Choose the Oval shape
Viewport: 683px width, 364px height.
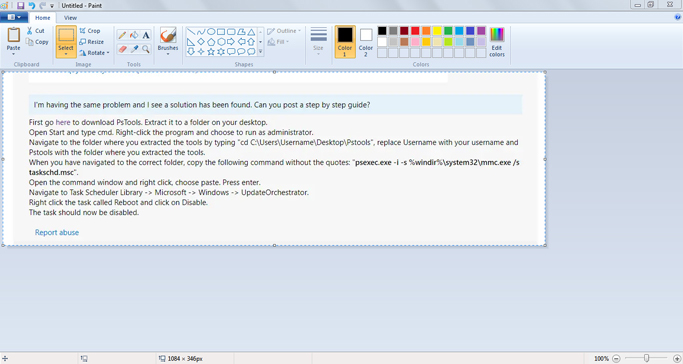211,32
